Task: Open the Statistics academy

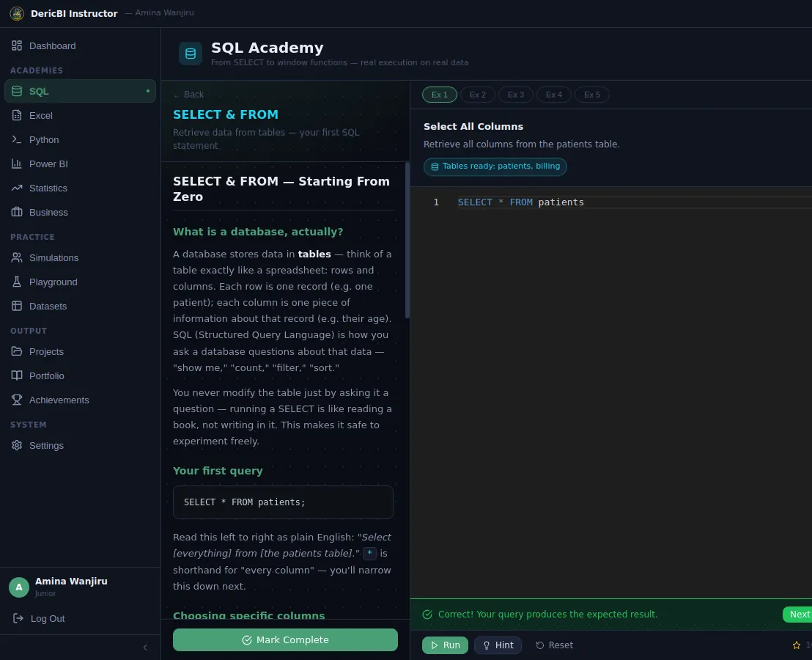Action: [x=80, y=188]
